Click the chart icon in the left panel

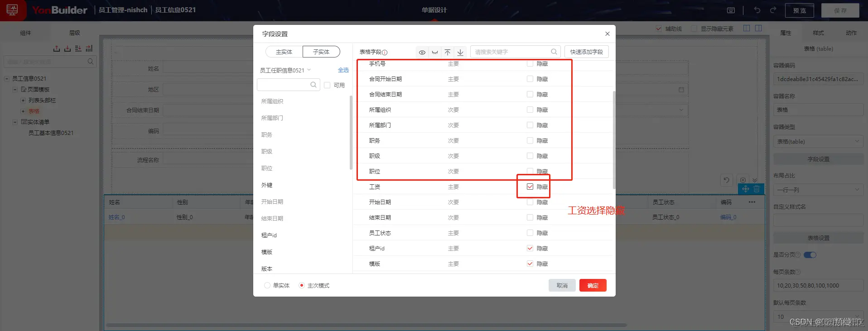(89, 48)
